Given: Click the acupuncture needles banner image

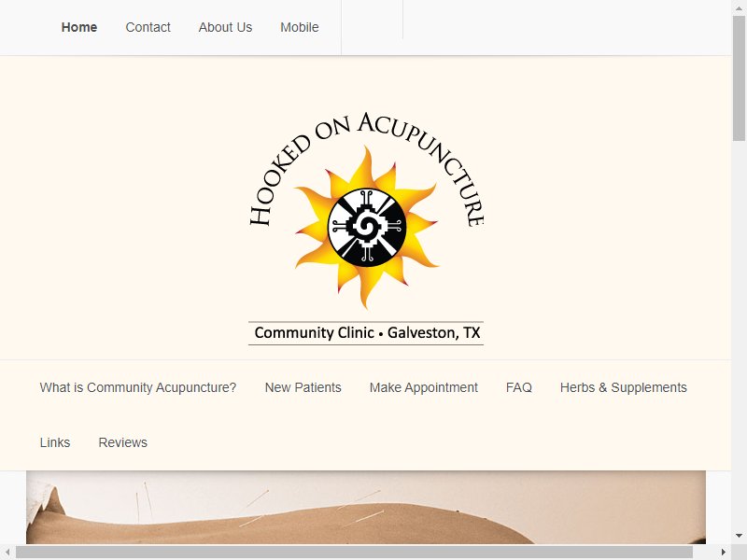Looking at the screenshot, I should [x=366, y=507].
